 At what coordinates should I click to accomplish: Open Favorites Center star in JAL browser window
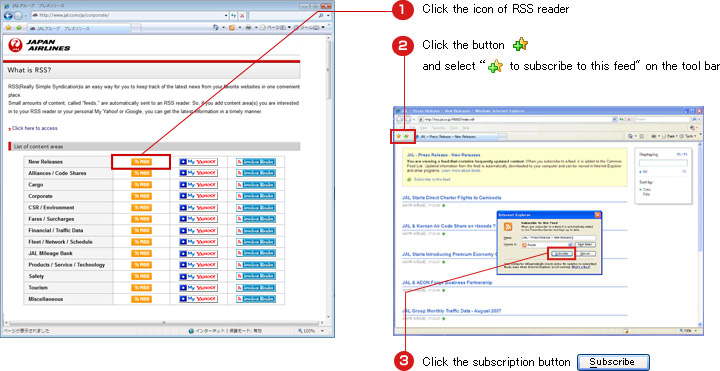click(8, 28)
